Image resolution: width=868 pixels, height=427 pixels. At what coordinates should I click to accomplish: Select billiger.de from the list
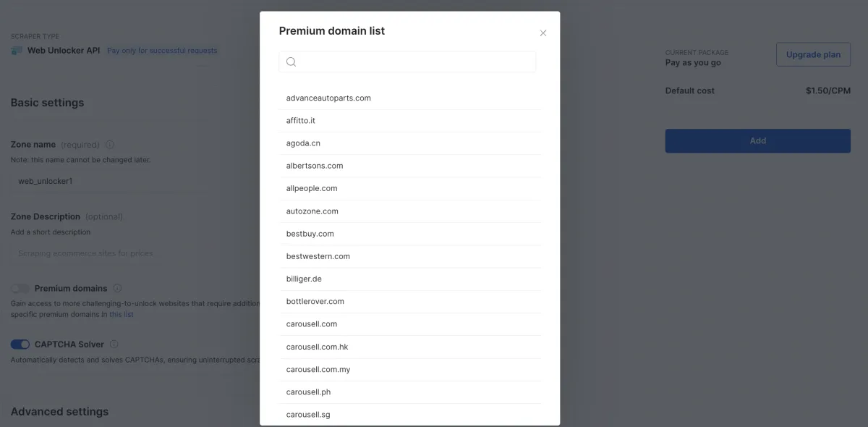click(410, 279)
